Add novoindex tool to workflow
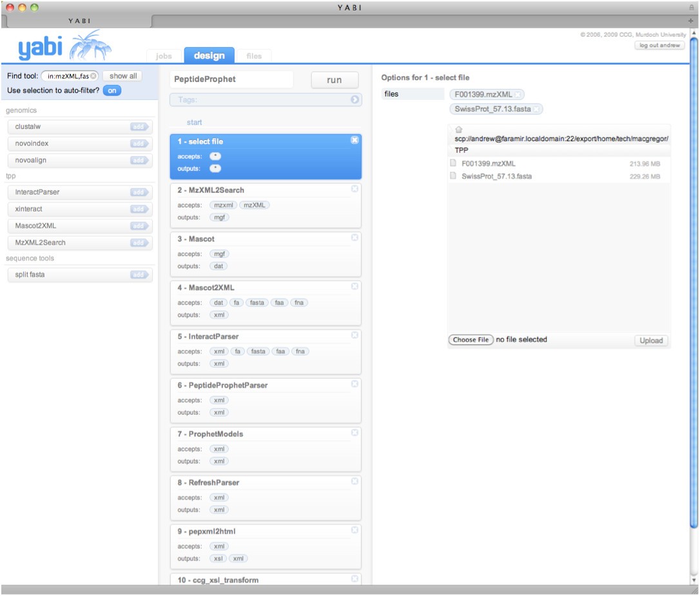Image resolution: width=700 pixels, height=596 pixels. (x=139, y=144)
